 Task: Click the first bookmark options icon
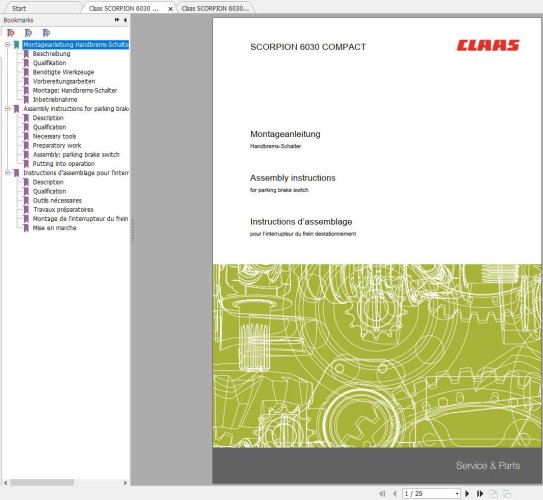coord(11,33)
